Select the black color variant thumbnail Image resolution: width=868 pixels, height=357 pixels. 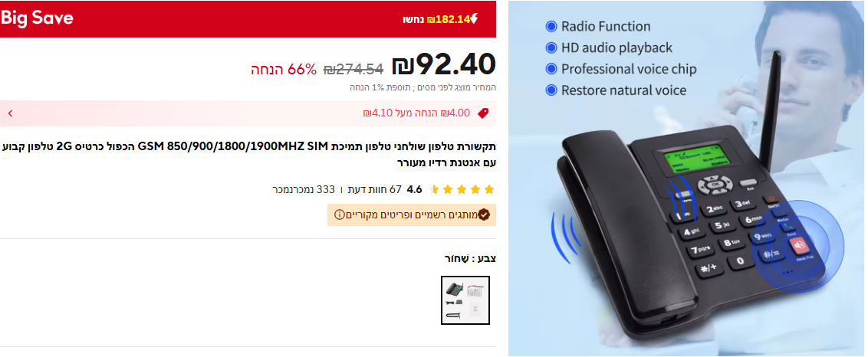click(x=465, y=300)
